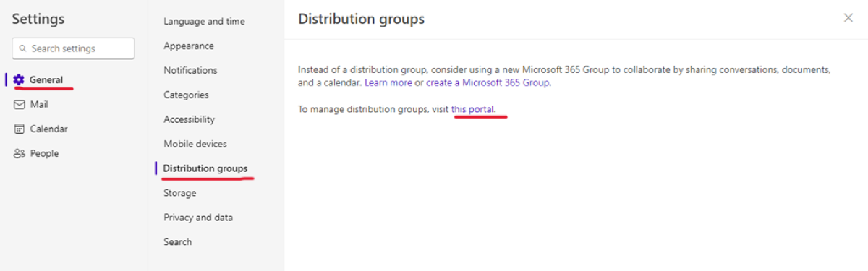
Task: Click the People icon in Settings sidebar
Action: [20, 153]
